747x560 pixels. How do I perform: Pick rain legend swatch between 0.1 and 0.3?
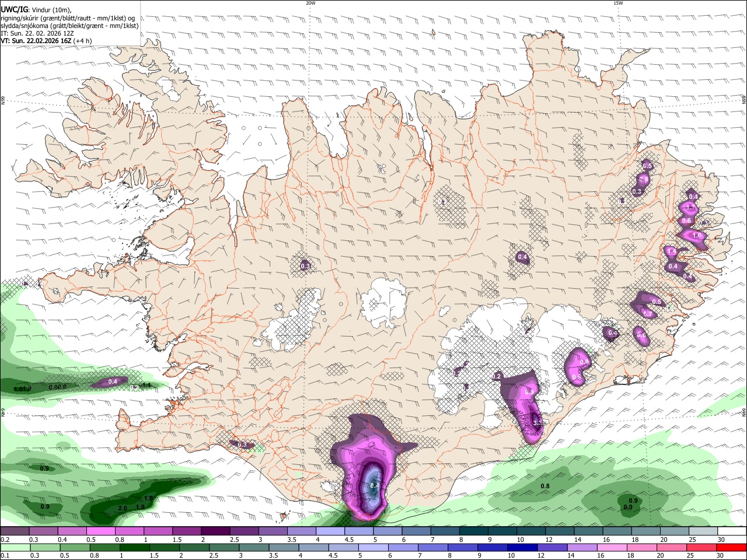click(15, 547)
